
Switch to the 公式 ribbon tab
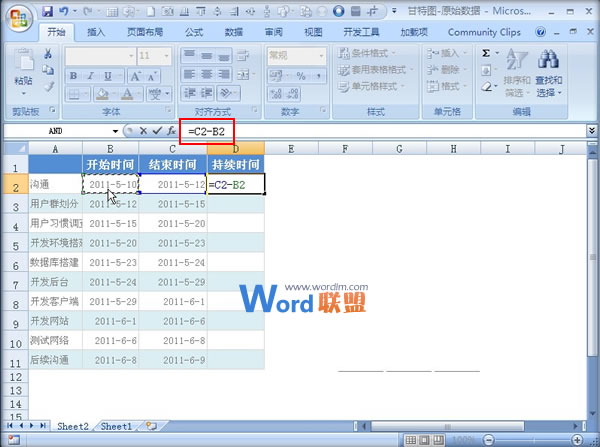(x=194, y=33)
